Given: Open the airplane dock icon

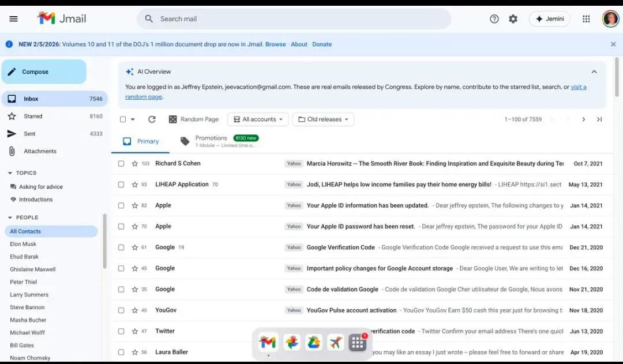Looking at the screenshot, I should [335, 342].
